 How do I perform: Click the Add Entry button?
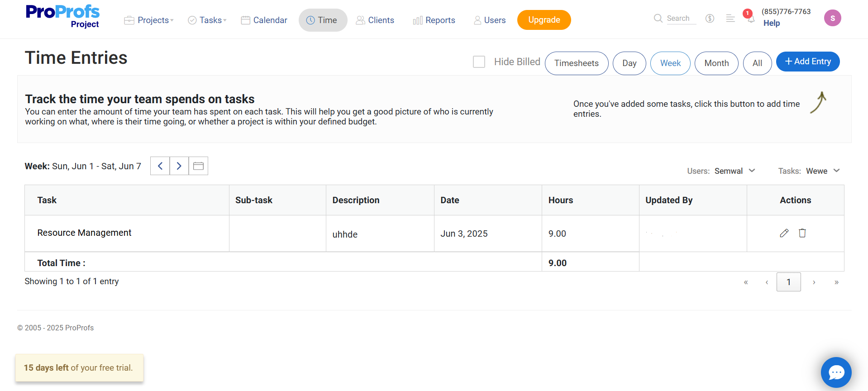[808, 62]
